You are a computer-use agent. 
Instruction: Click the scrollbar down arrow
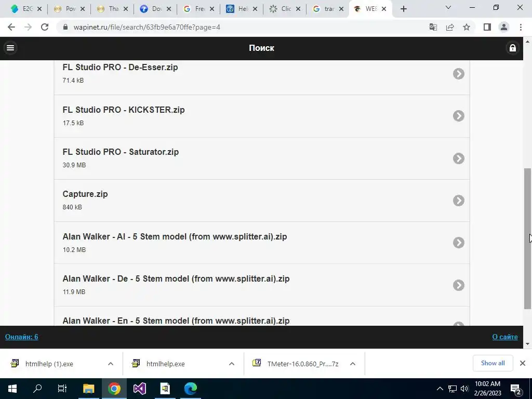coord(528,344)
